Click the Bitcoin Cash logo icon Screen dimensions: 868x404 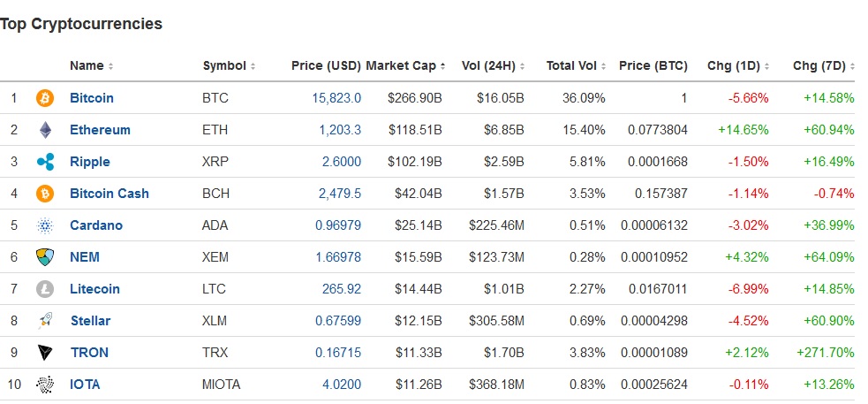[x=45, y=194]
